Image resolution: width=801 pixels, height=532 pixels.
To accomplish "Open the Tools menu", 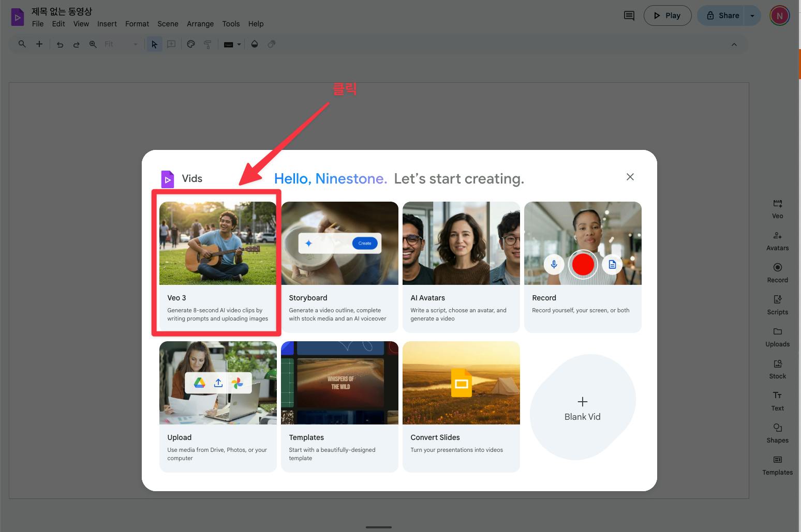I will click(231, 24).
